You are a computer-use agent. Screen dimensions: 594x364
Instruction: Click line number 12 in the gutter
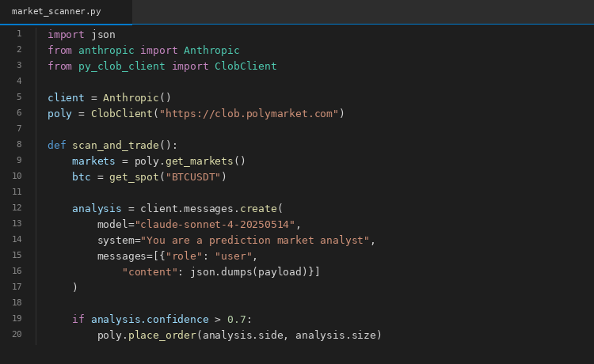(17, 207)
